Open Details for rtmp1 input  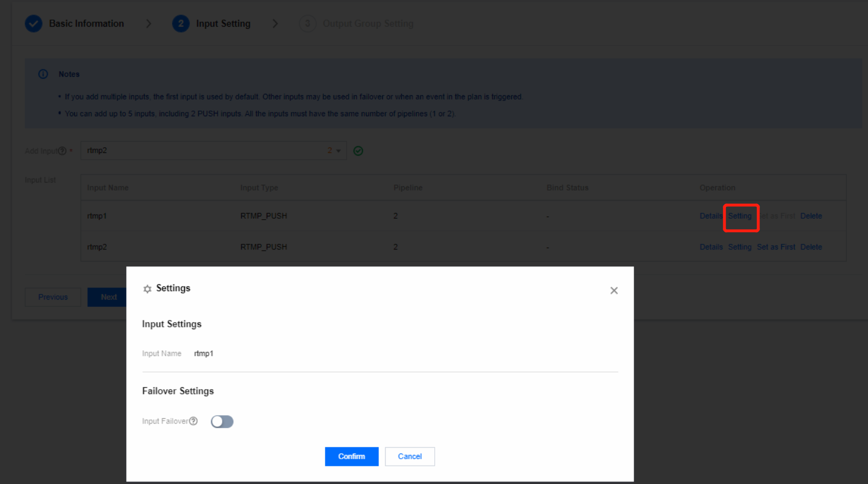click(710, 216)
